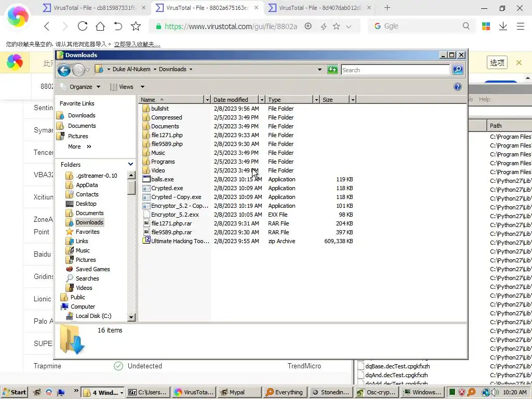Click the browser address bar URL
The image size is (532, 399).
coord(231,26)
